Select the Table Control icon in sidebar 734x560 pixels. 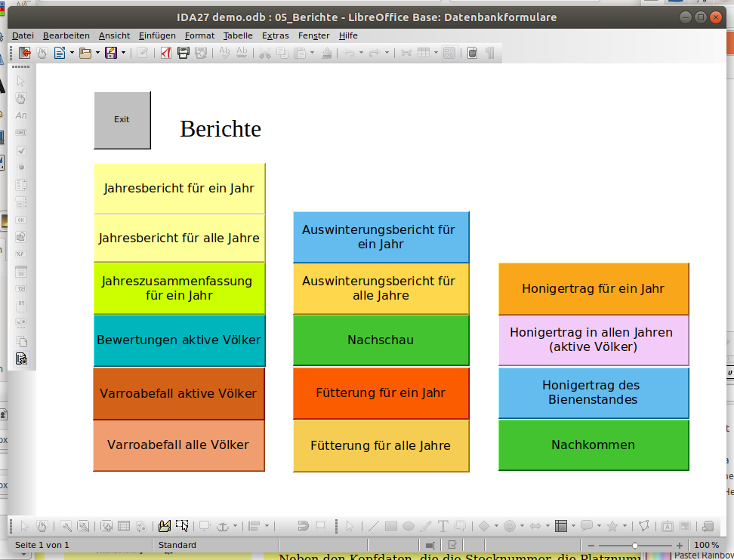[x=21, y=272]
